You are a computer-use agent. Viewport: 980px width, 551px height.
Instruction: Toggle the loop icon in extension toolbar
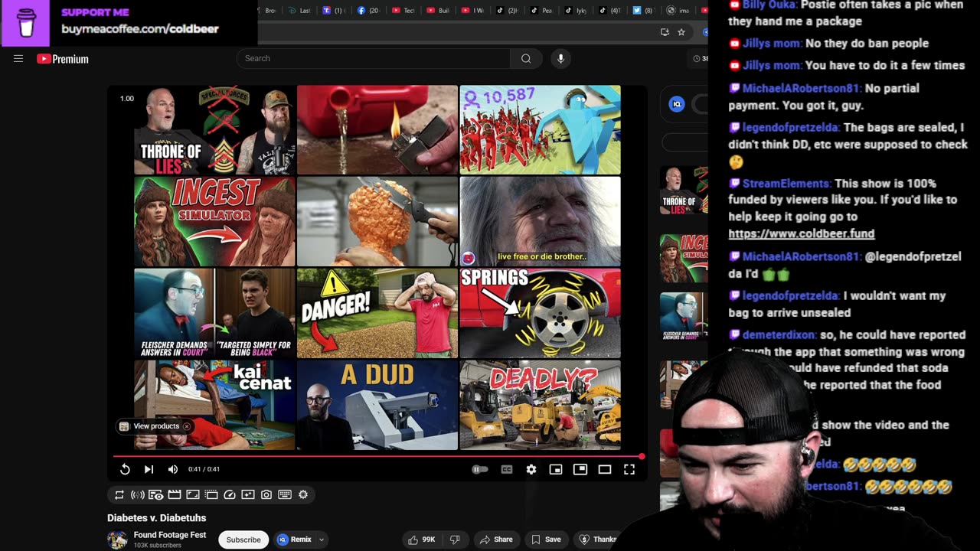[x=119, y=495]
